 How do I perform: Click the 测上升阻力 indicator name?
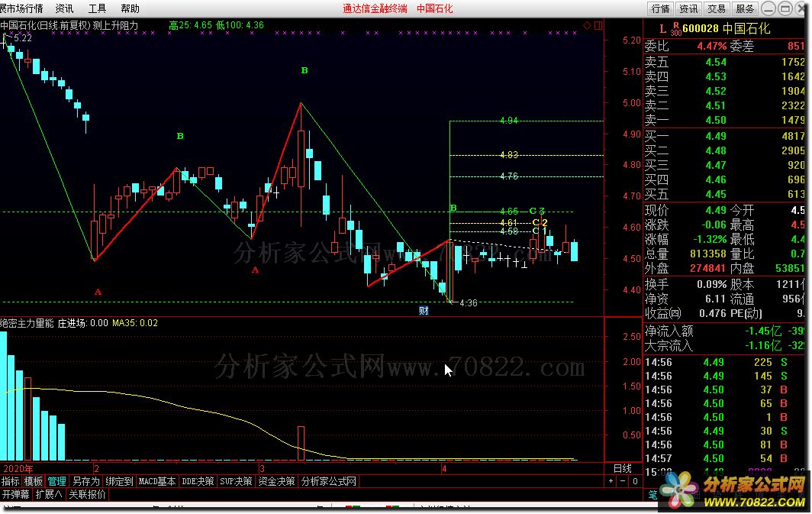(115, 25)
